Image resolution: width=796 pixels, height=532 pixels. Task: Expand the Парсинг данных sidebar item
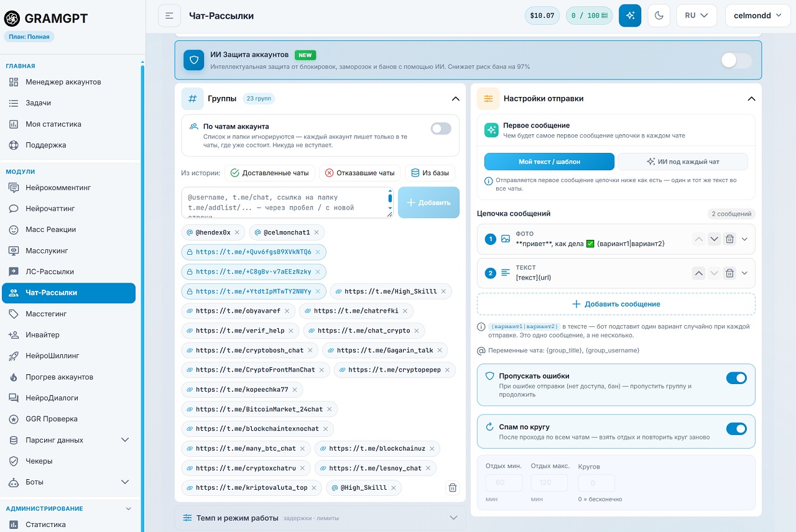[68, 440]
